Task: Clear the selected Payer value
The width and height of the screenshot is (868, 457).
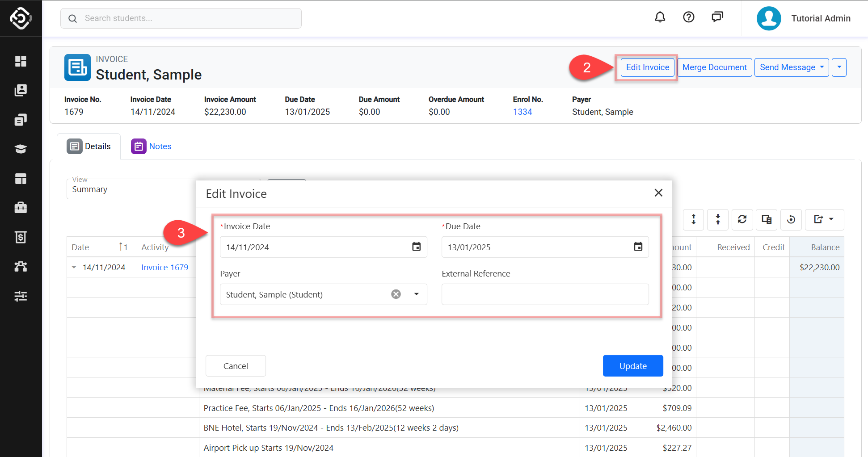Action: (x=396, y=294)
